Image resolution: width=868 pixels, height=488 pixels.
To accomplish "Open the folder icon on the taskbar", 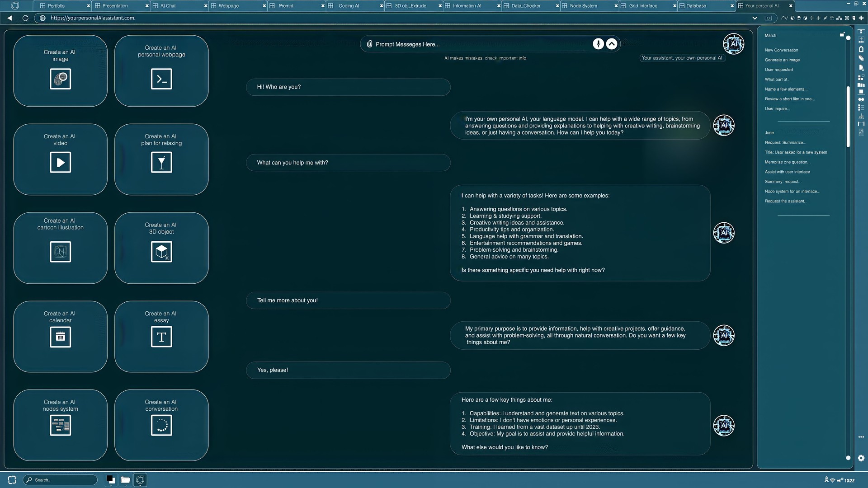I will [125, 480].
